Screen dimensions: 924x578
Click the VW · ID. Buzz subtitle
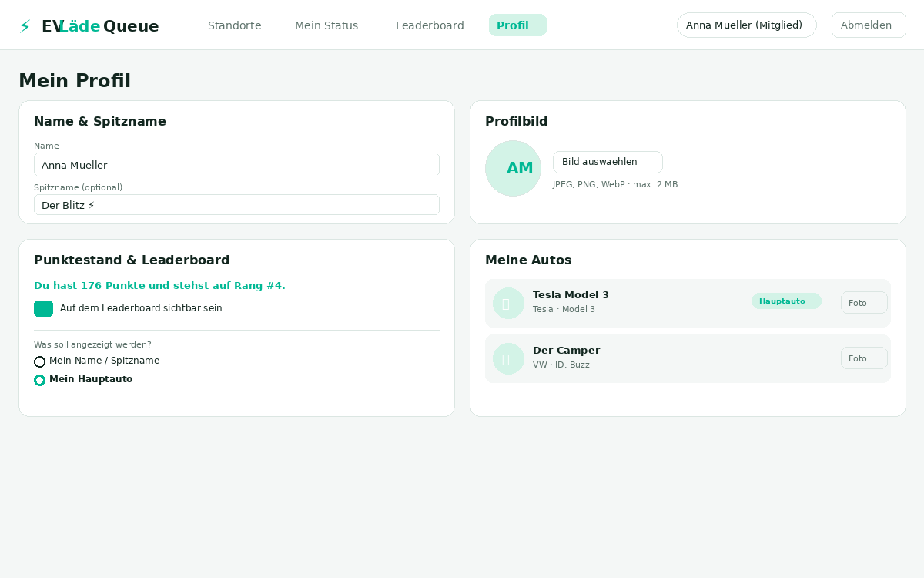[x=561, y=365]
